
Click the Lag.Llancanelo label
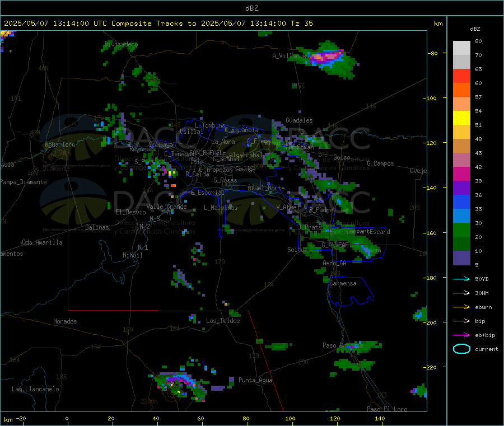point(35,389)
